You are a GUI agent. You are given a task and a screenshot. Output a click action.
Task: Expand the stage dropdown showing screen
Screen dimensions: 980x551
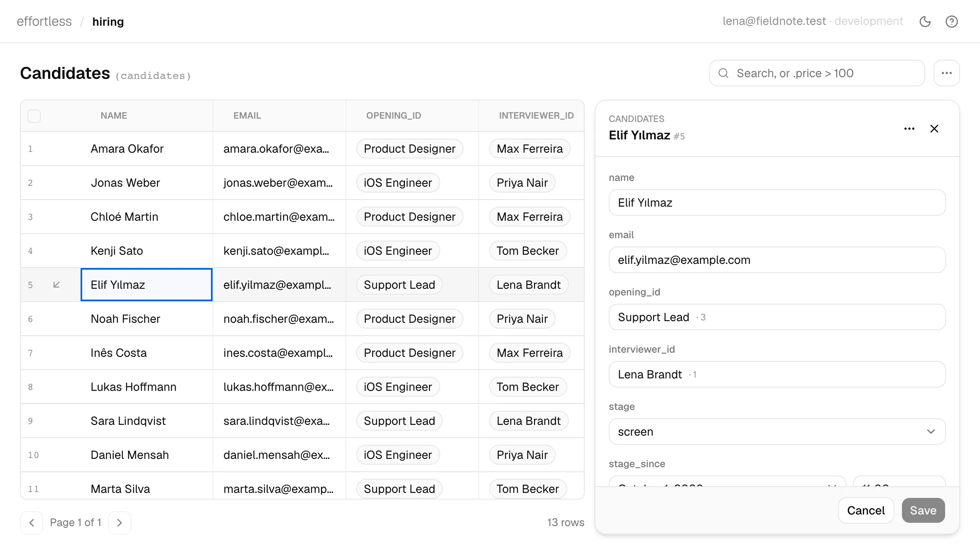(x=777, y=432)
